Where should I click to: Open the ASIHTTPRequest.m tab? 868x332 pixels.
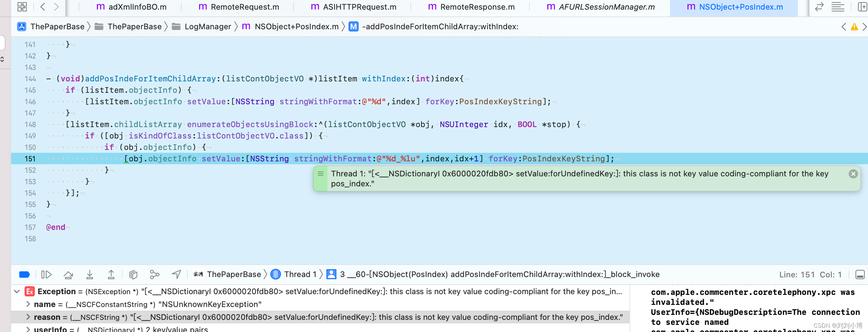tap(354, 7)
